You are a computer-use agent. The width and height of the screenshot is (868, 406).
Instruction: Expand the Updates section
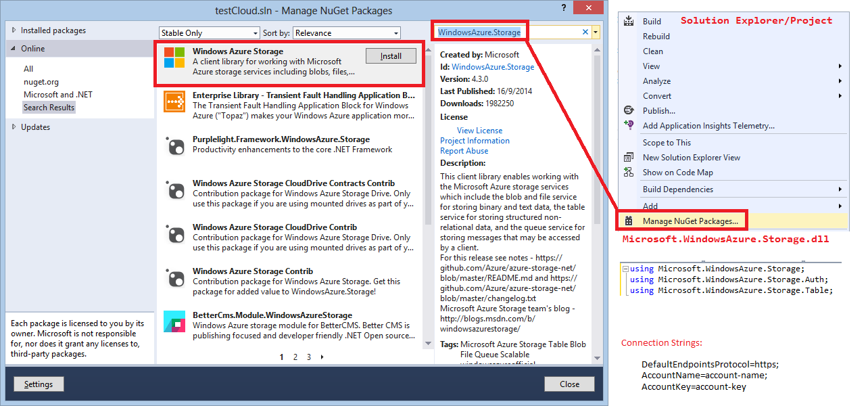click(x=13, y=127)
